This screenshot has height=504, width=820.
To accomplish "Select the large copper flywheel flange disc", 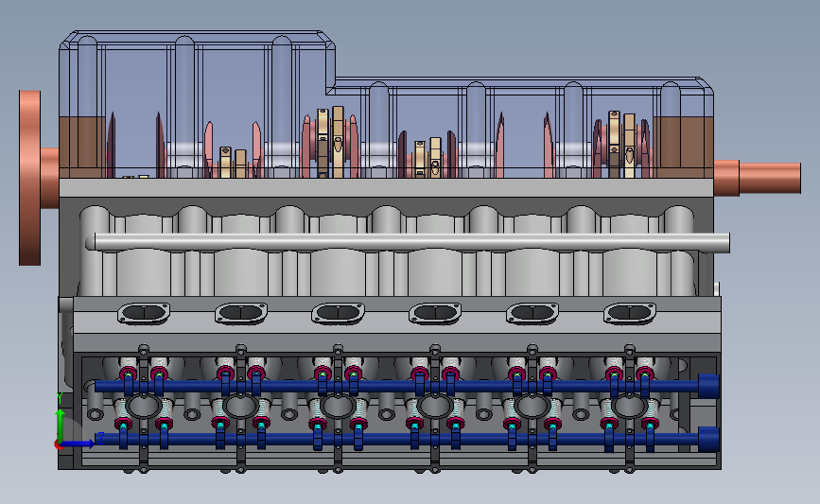I will [30, 178].
